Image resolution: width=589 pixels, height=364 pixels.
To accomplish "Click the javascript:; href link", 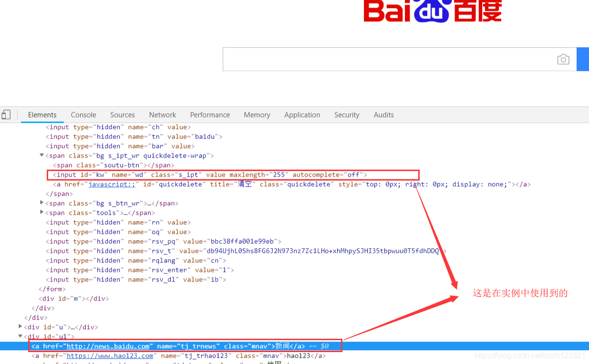I will tap(112, 184).
